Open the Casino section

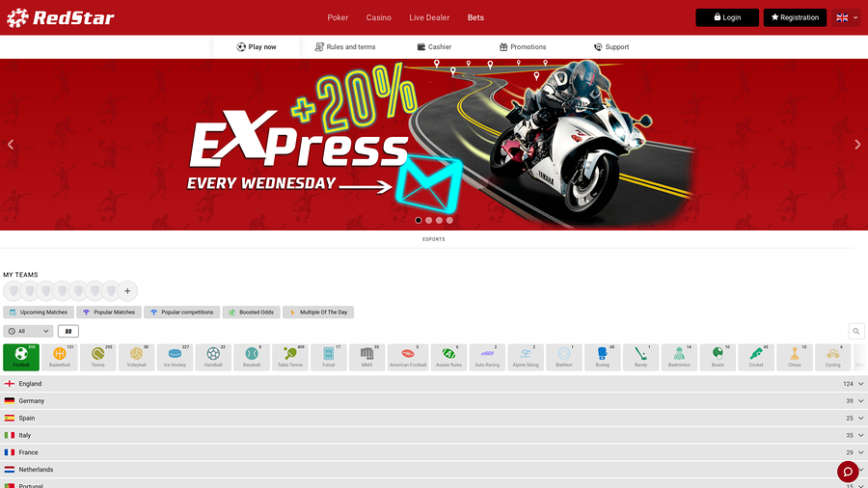pyautogui.click(x=379, y=17)
